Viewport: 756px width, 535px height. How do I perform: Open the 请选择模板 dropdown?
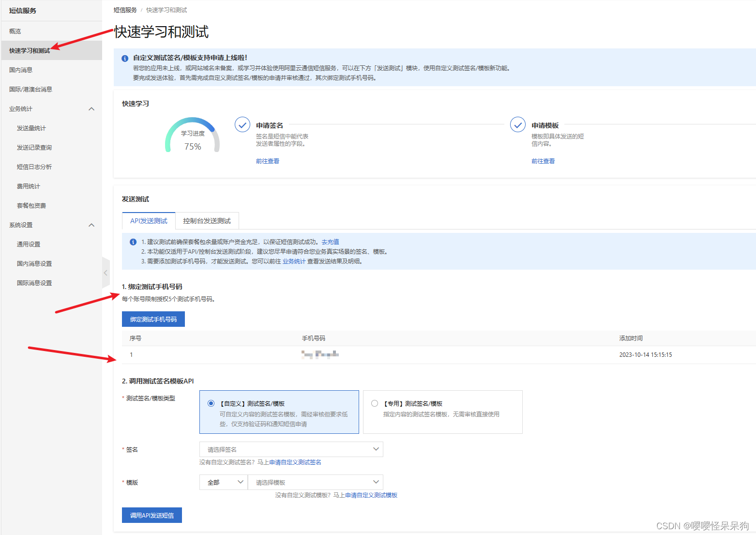(x=316, y=482)
